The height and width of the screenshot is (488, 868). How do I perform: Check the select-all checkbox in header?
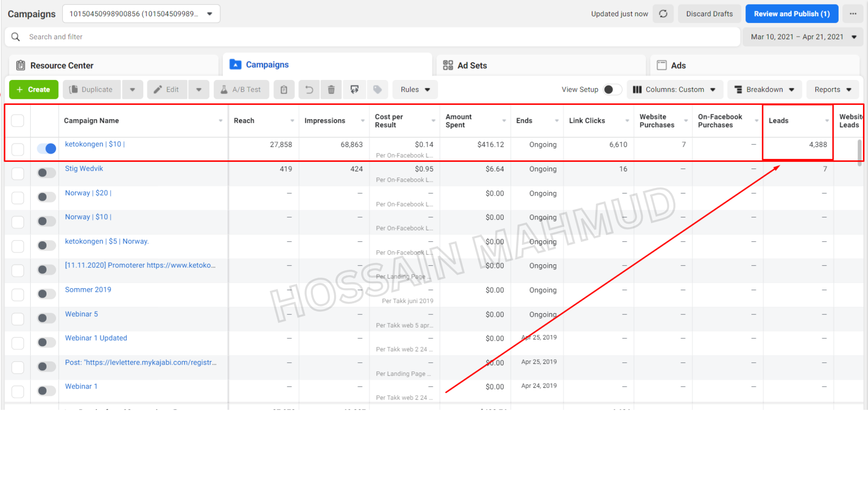(x=18, y=121)
